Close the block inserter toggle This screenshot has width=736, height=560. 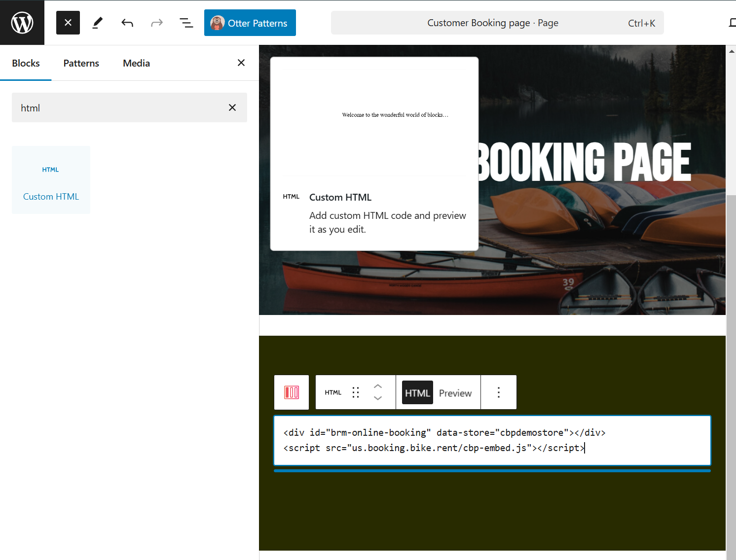(68, 23)
